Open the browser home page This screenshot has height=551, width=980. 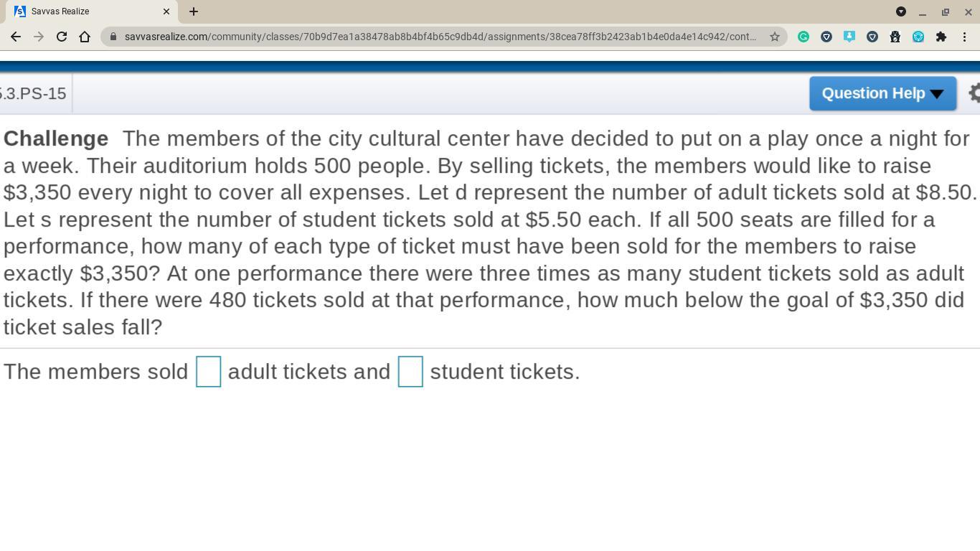[85, 37]
